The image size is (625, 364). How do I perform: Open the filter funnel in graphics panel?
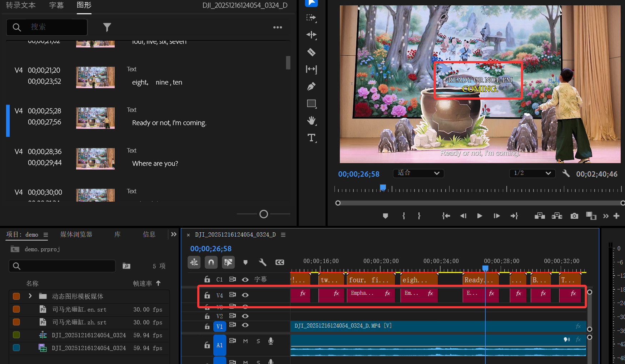click(107, 27)
